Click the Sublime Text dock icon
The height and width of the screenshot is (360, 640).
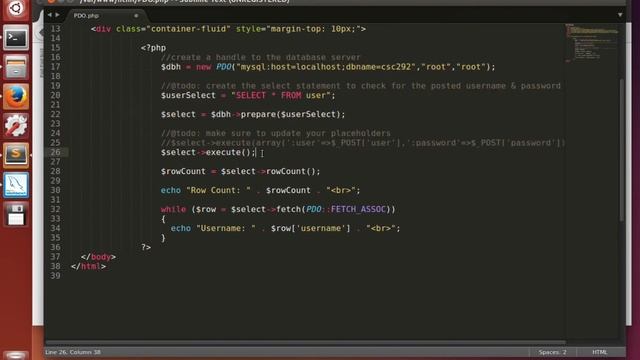click(16, 156)
